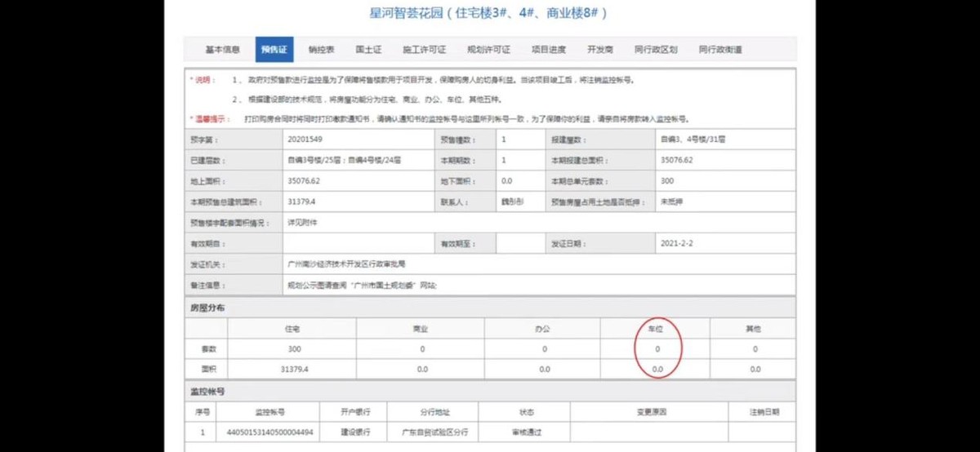Switch to the 项目进度 tab
980x452 pixels.
(x=549, y=50)
